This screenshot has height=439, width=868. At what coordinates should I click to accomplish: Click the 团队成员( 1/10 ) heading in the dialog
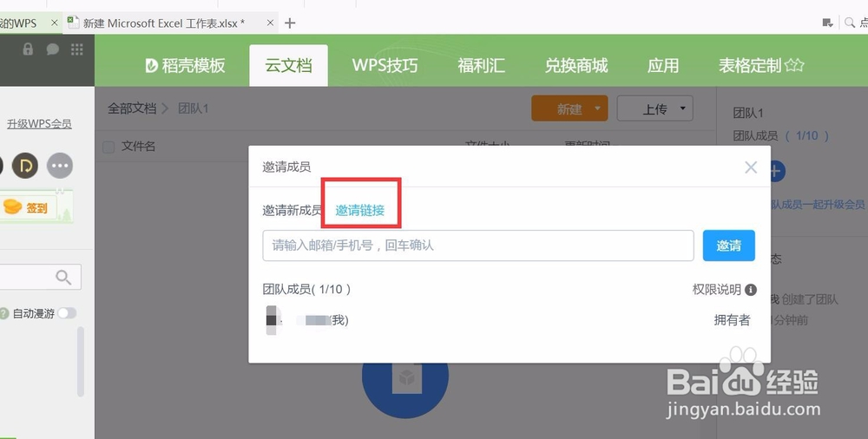coord(306,290)
